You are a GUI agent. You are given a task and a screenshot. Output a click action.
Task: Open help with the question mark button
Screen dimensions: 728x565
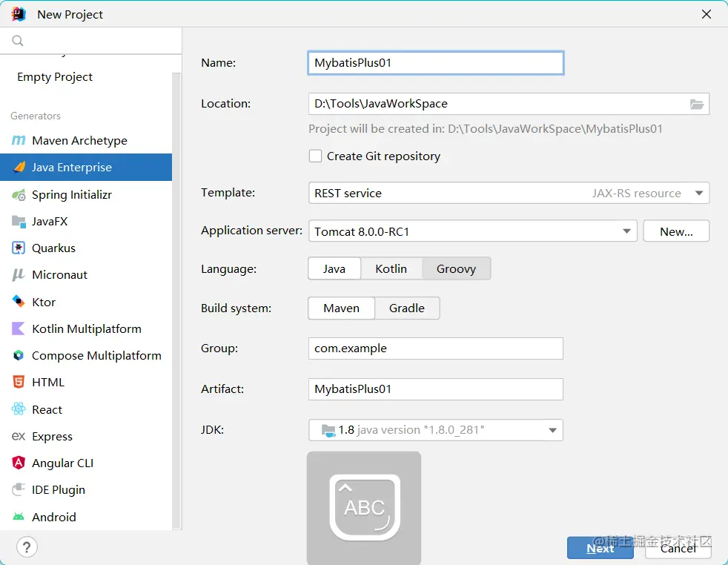27,547
